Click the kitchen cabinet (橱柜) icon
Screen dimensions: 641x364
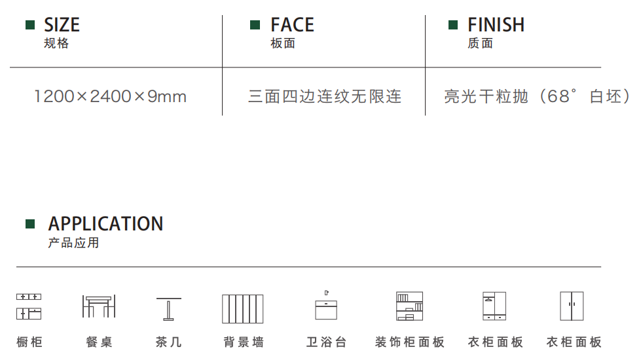(x=29, y=306)
